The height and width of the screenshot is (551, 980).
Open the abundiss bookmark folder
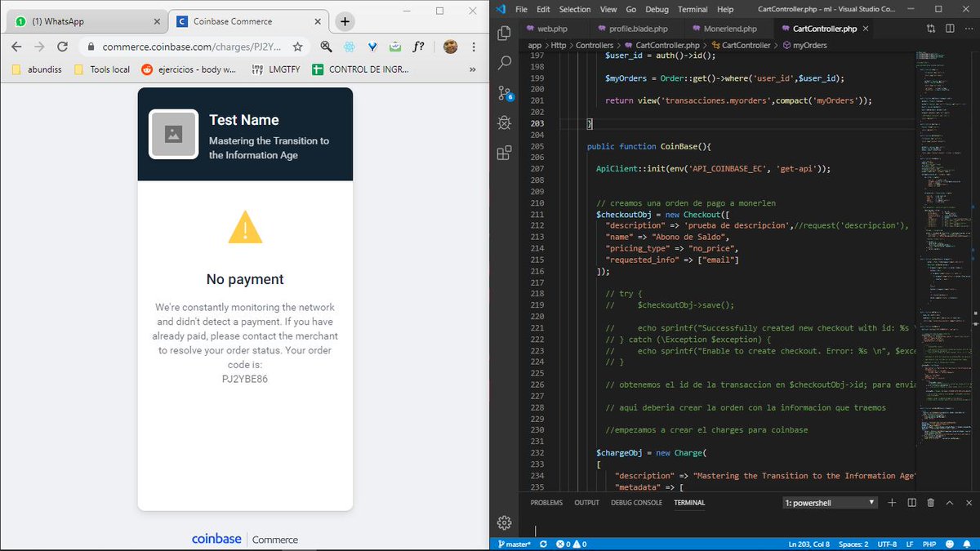click(37, 69)
